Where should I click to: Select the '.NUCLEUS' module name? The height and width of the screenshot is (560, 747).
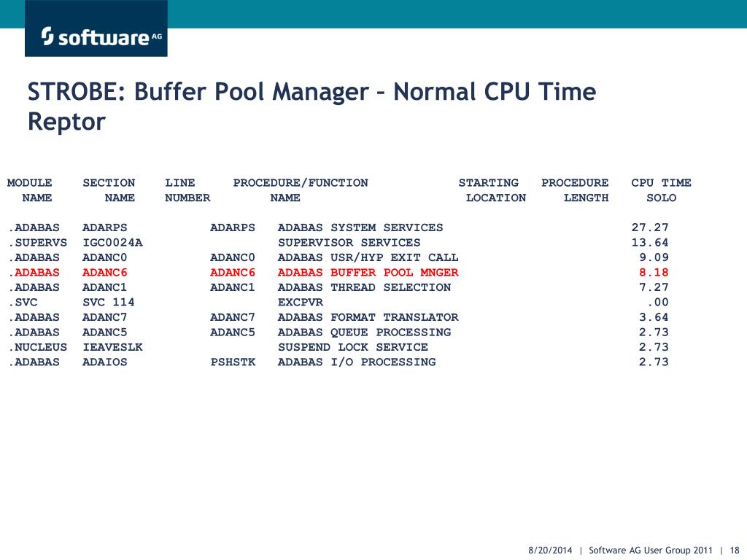pyautogui.click(x=38, y=347)
